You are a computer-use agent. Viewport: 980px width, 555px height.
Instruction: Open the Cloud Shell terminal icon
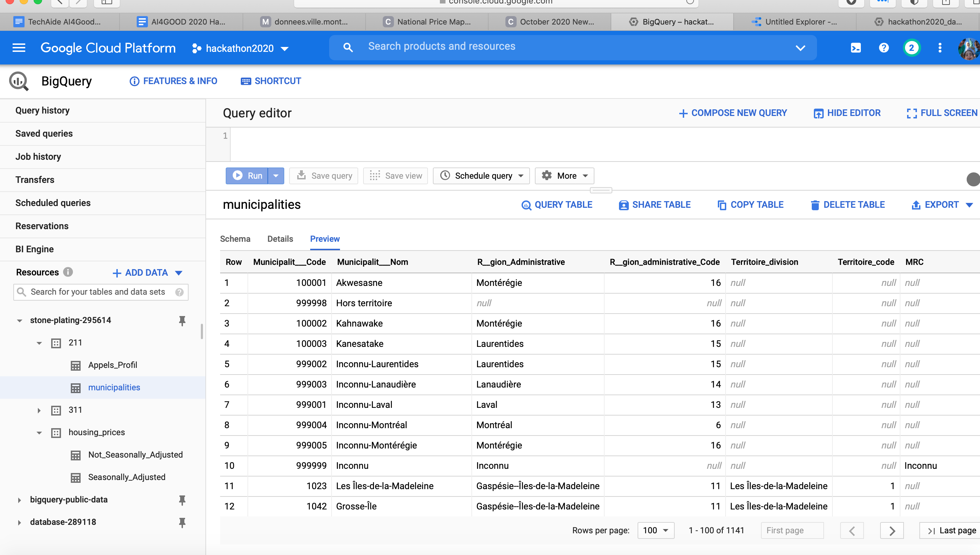pos(855,48)
